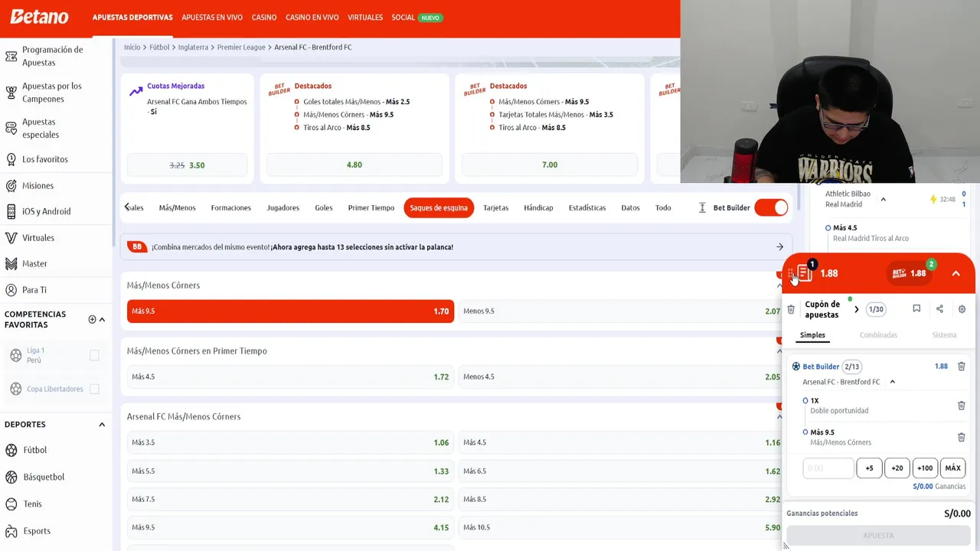980x551 pixels.
Task: Expand Cupón de apuestas arrow
Action: pos(856,309)
